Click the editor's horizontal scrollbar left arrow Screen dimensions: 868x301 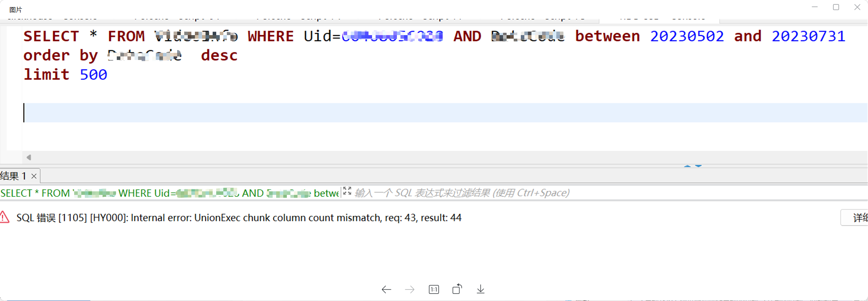coord(29,157)
